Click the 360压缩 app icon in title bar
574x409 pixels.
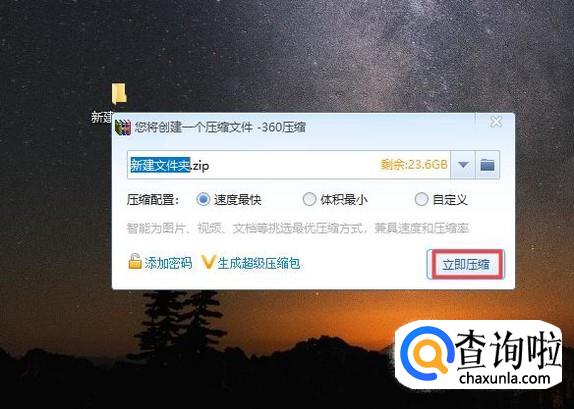point(123,127)
